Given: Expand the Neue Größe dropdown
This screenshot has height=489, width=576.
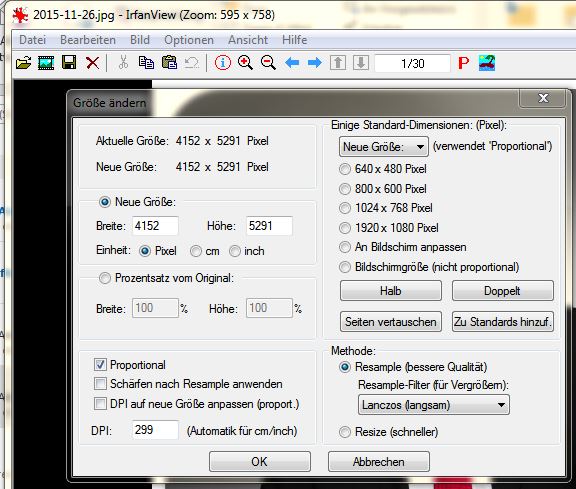Looking at the screenshot, I should [384, 147].
